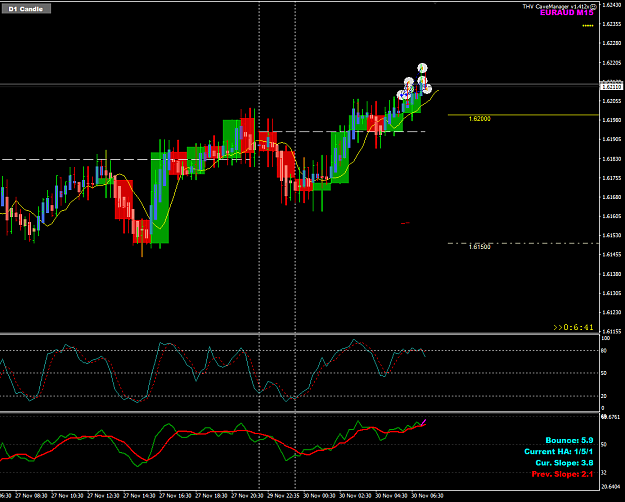This screenshot has height=502, width=625.
Task: Click the magenta slope tick on bottom indicator
Action: click(x=424, y=422)
